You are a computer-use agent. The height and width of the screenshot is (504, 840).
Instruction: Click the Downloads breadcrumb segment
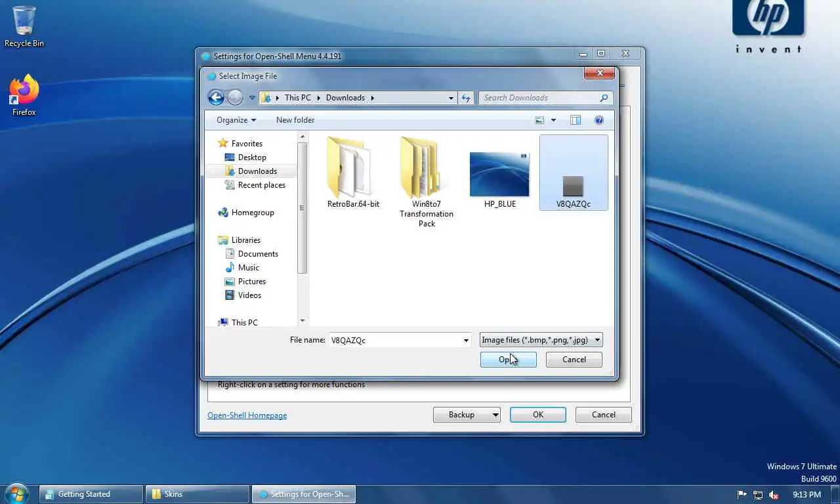[345, 98]
